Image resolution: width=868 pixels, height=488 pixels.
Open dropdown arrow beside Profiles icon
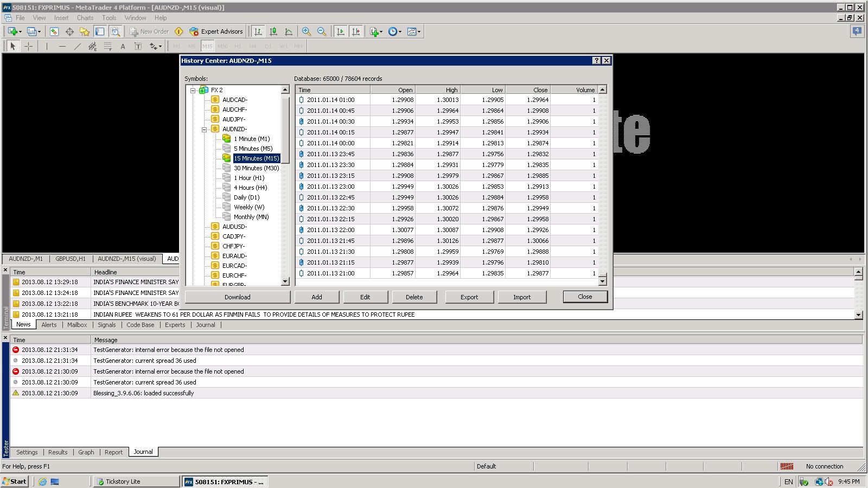(39, 31)
